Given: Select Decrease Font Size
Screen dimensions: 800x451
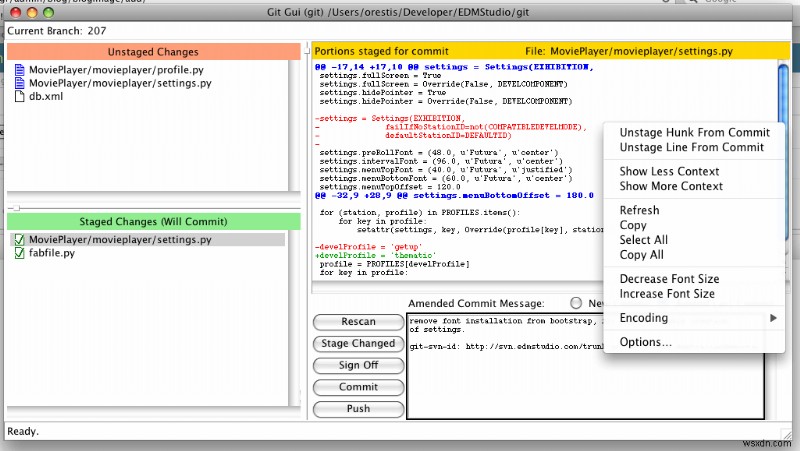Looking at the screenshot, I should 669,279.
